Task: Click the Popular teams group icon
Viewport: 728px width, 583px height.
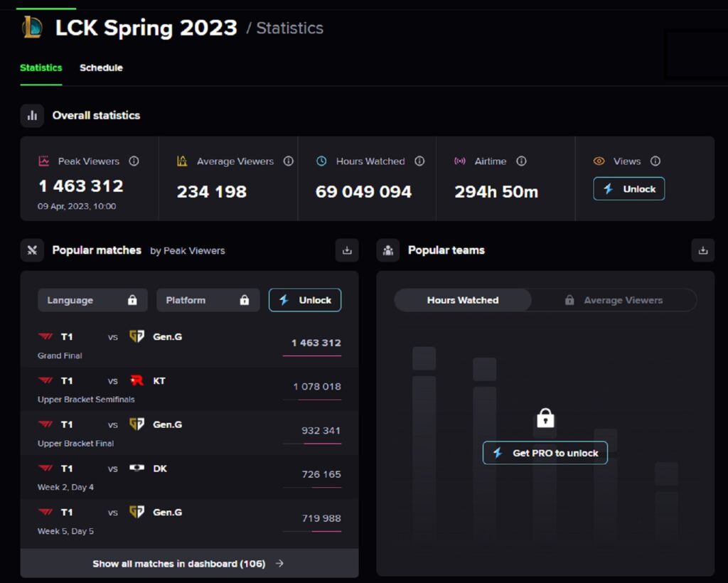Action: tap(388, 251)
